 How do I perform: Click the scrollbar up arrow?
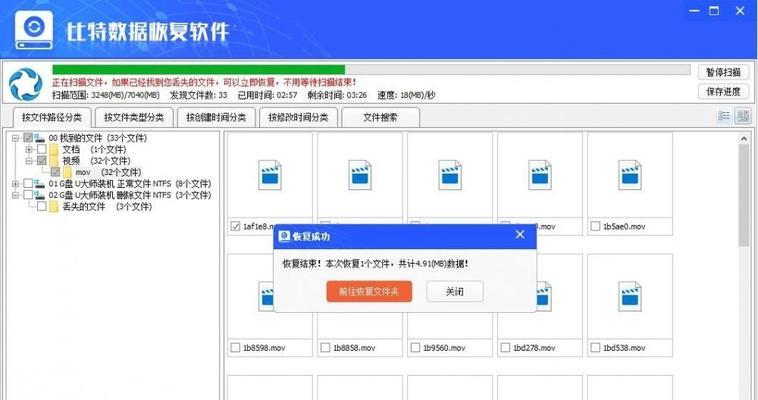pos(743,139)
